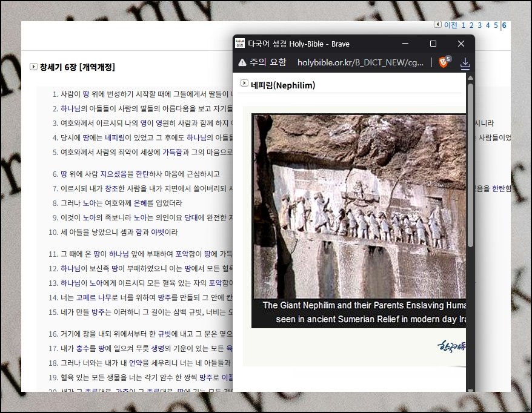Open chapter page 3 in the pagination
The width and height of the screenshot is (532, 413).
(479, 25)
